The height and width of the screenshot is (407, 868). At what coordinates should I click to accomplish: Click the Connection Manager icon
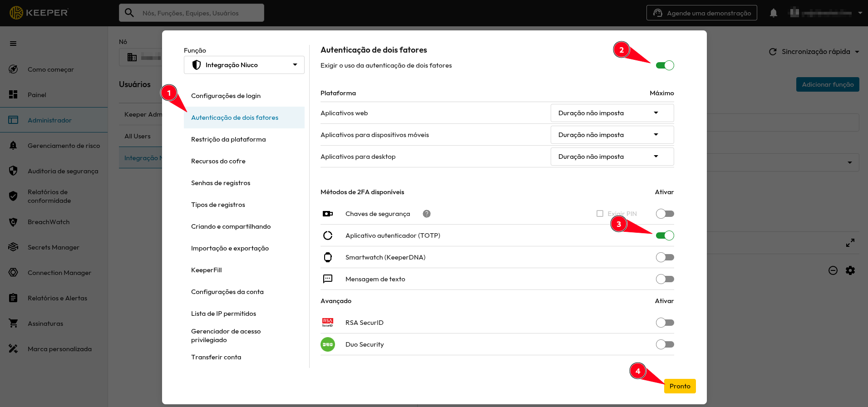tap(13, 272)
